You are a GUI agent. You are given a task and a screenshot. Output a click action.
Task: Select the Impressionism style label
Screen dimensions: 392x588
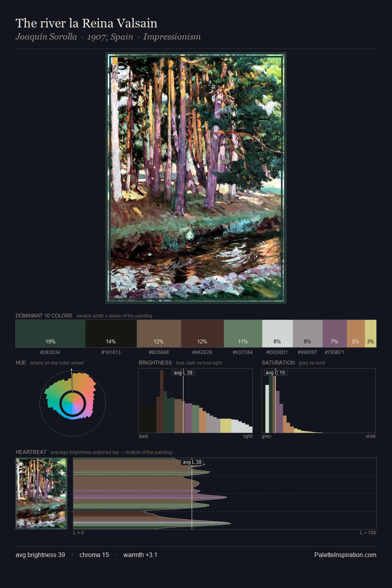pyautogui.click(x=172, y=37)
